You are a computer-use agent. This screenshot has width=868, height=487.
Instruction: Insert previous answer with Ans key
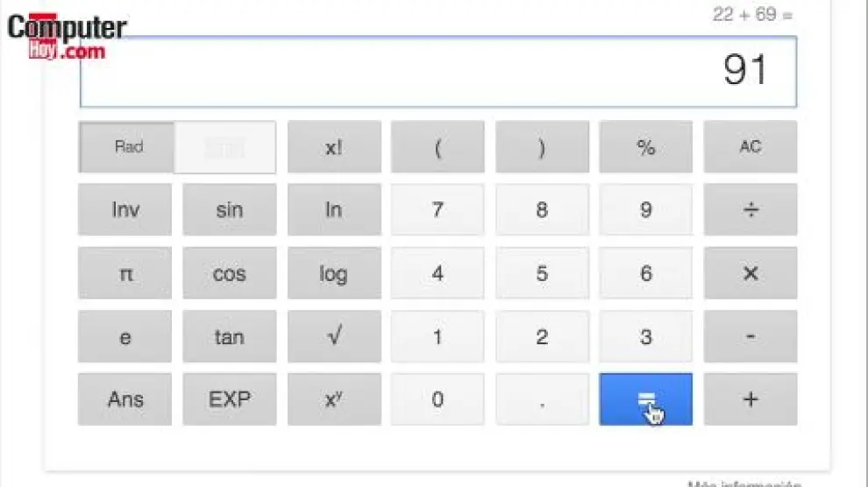(125, 399)
